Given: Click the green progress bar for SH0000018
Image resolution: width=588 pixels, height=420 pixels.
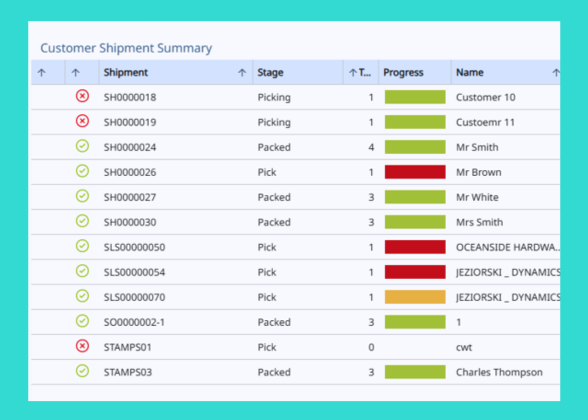Looking at the screenshot, I should [415, 97].
